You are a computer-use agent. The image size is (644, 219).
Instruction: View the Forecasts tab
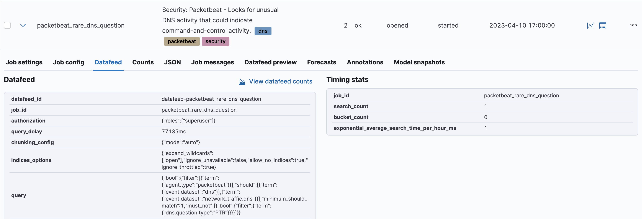click(x=322, y=62)
